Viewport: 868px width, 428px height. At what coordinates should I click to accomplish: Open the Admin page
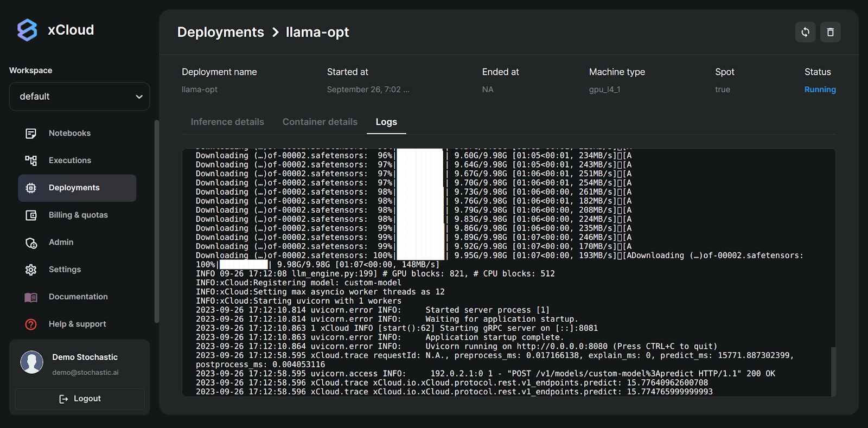click(x=77, y=242)
